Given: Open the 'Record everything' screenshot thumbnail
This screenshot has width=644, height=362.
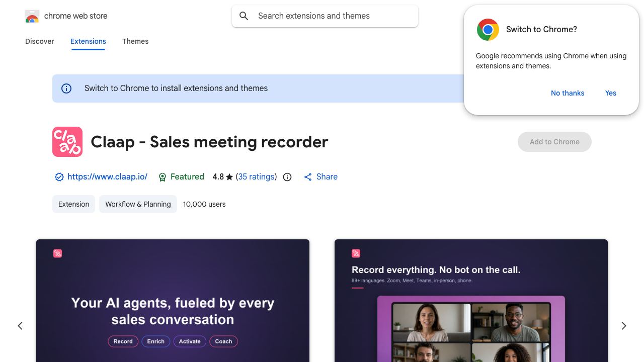Looking at the screenshot, I should pyautogui.click(x=471, y=301).
